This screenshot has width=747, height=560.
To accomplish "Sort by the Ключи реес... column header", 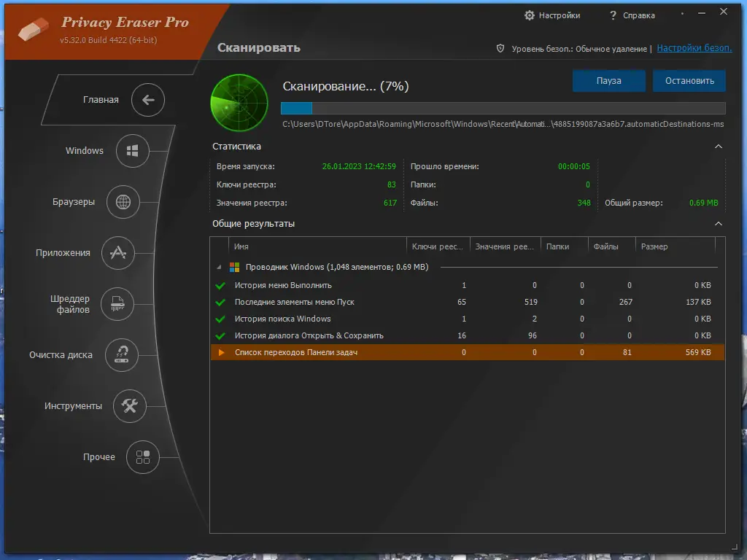I will (x=438, y=246).
